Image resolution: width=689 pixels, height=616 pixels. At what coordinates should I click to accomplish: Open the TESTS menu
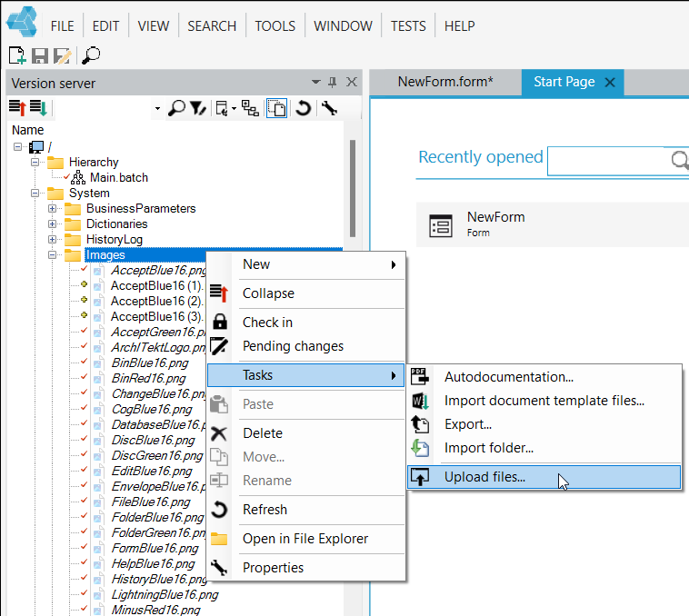tap(408, 26)
